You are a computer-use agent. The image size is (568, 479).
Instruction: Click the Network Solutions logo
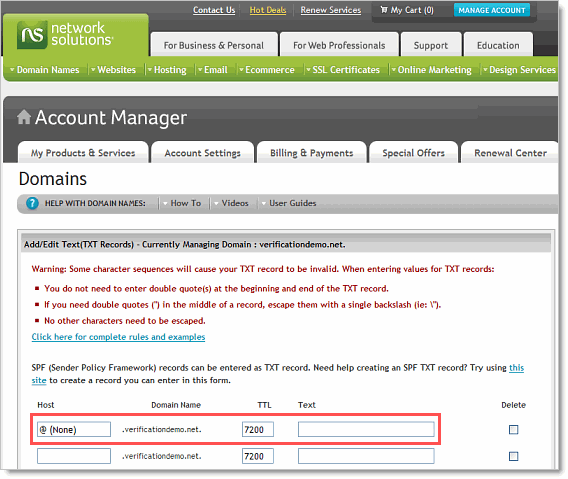65,34
